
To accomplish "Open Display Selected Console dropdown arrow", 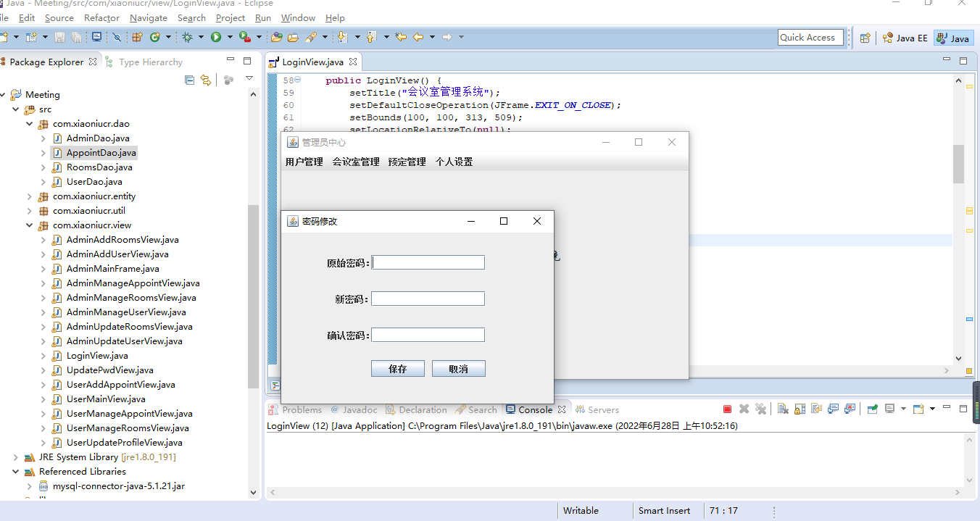I will click(x=903, y=409).
